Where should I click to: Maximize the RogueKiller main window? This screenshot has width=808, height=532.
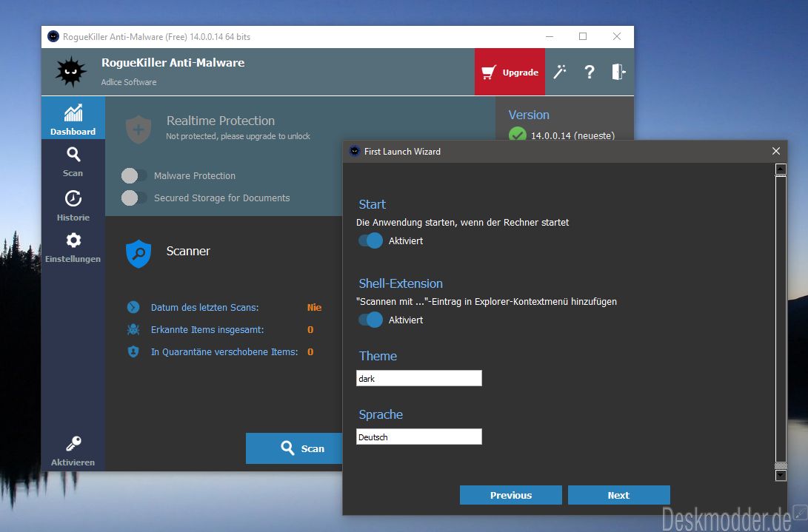coord(583,36)
